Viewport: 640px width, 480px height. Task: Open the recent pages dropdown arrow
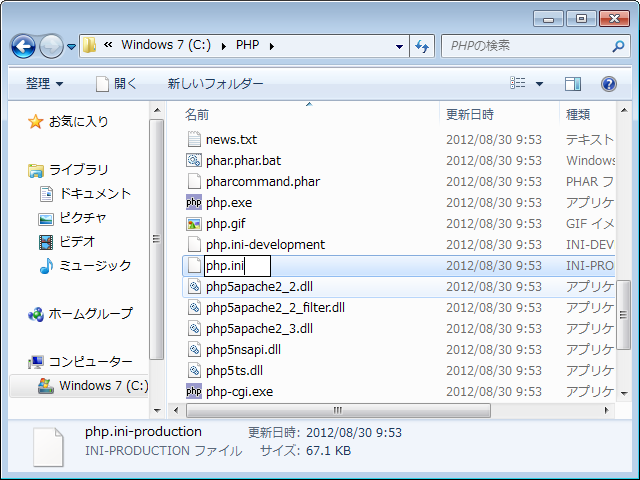click(x=71, y=47)
